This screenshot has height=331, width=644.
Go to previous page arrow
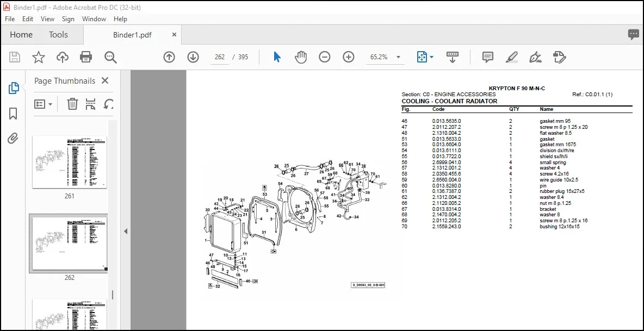click(x=169, y=57)
